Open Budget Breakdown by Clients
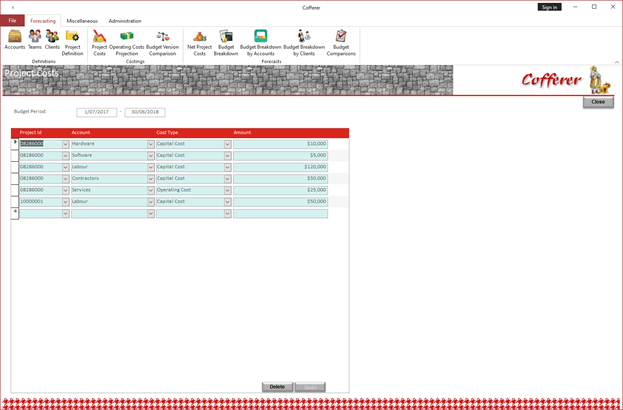Screen dimensions: 623x410 [304, 43]
